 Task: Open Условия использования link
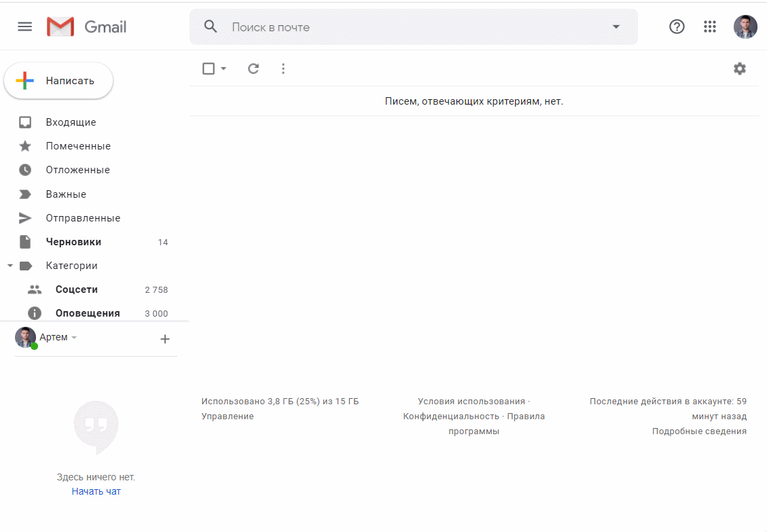pyautogui.click(x=471, y=402)
